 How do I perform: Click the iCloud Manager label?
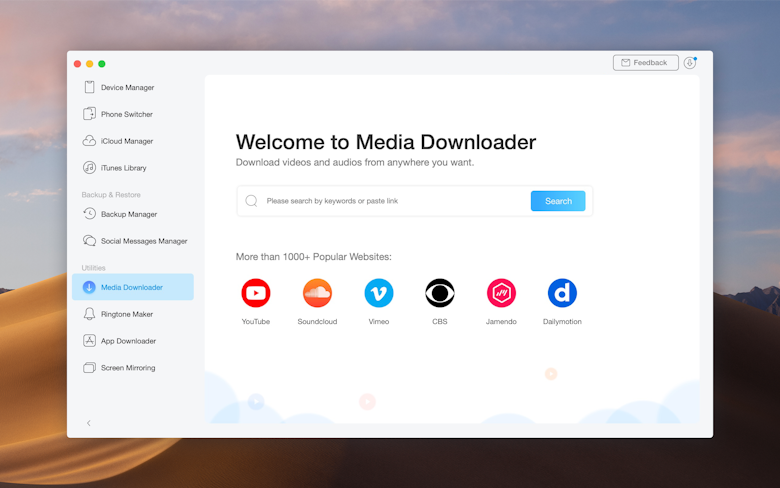(127, 141)
